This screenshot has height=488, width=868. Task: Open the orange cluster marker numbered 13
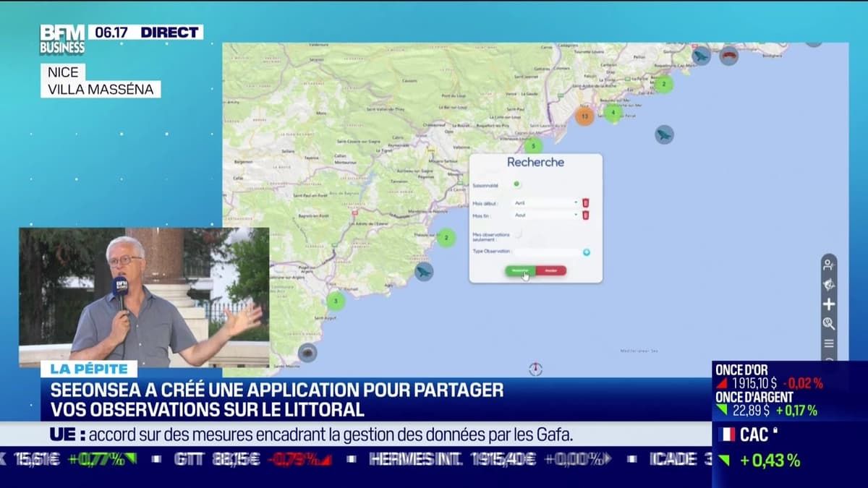(x=584, y=115)
